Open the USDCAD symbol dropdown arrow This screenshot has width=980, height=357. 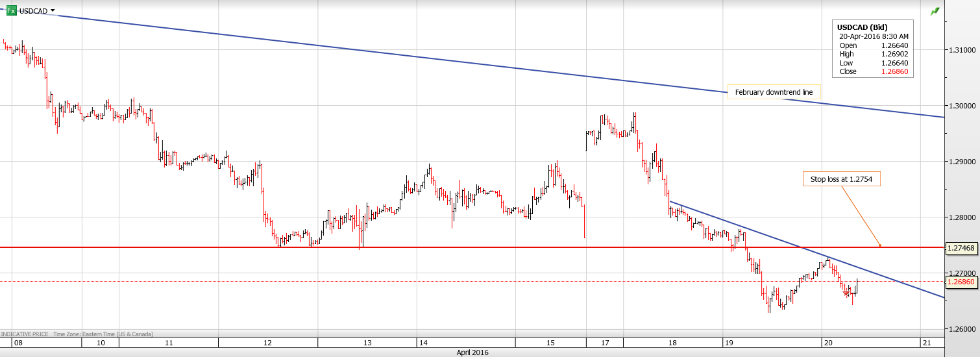click(53, 11)
